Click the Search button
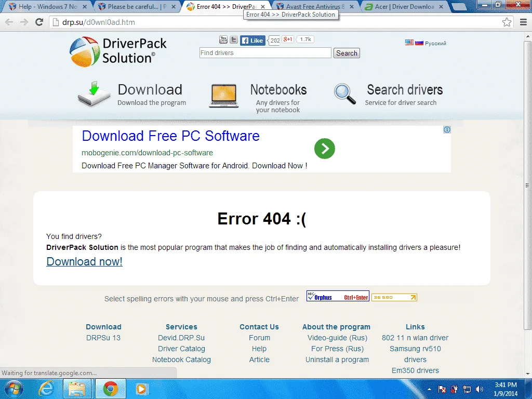 [x=347, y=54]
